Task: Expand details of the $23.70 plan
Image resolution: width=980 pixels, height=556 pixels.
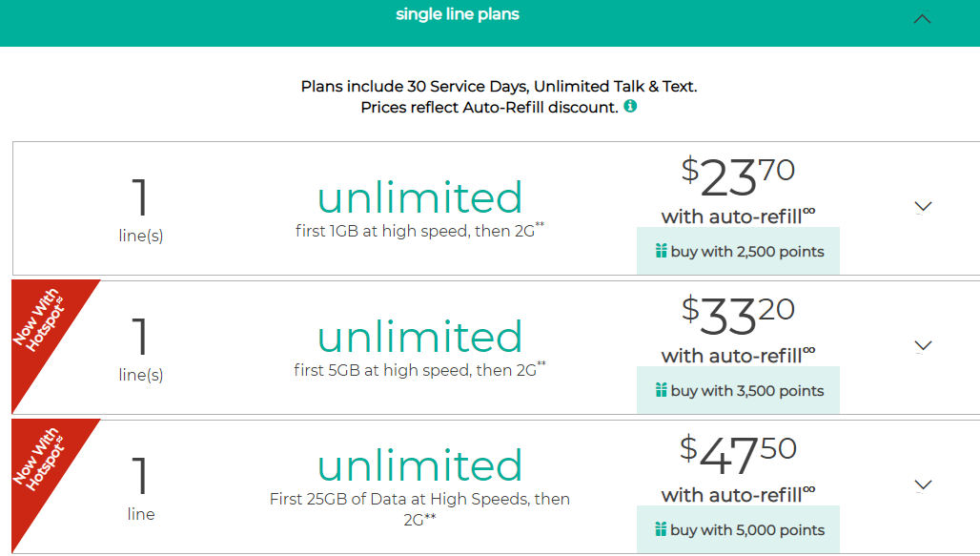Action: pyautogui.click(x=923, y=206)
